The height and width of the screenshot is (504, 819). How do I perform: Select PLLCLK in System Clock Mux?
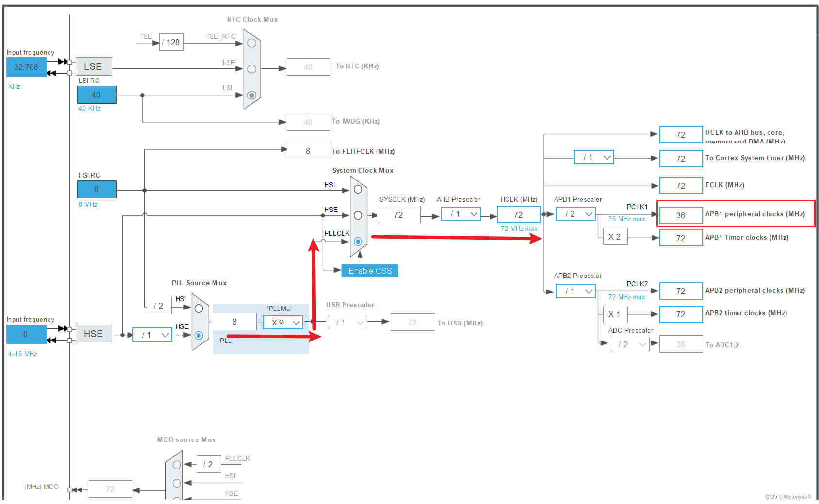(358, 241)
